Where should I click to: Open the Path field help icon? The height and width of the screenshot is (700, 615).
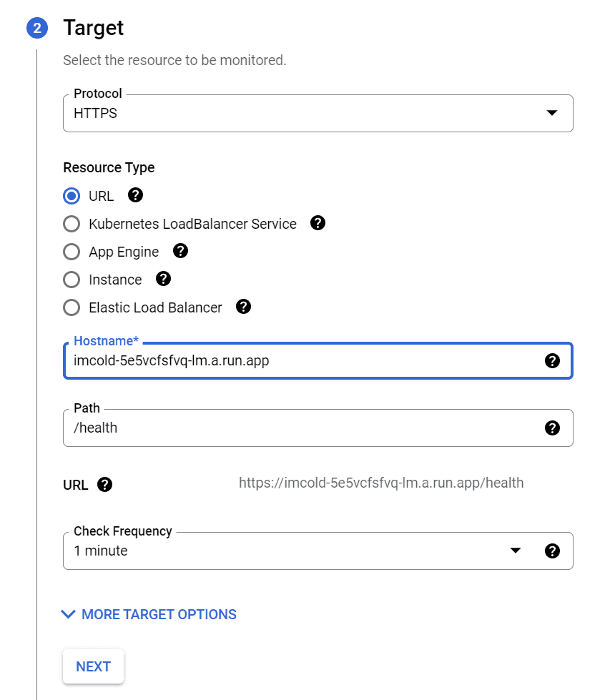click(552, 428)
